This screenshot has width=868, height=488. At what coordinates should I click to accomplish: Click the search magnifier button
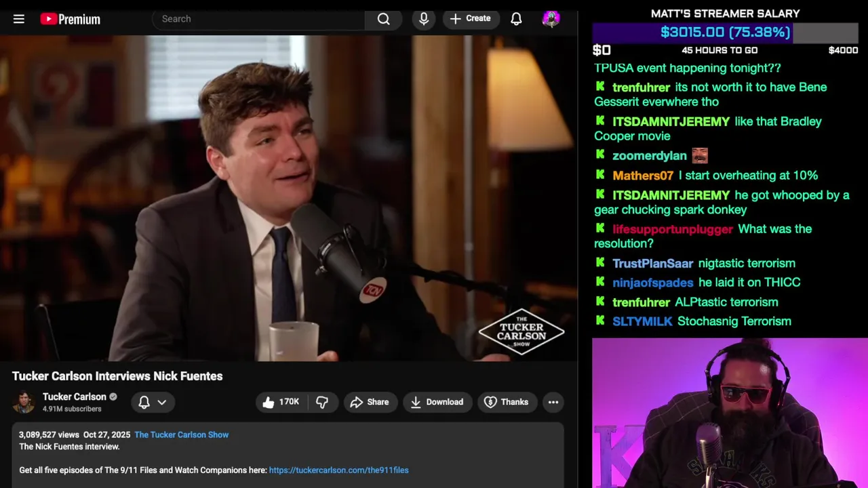[384, 19]
